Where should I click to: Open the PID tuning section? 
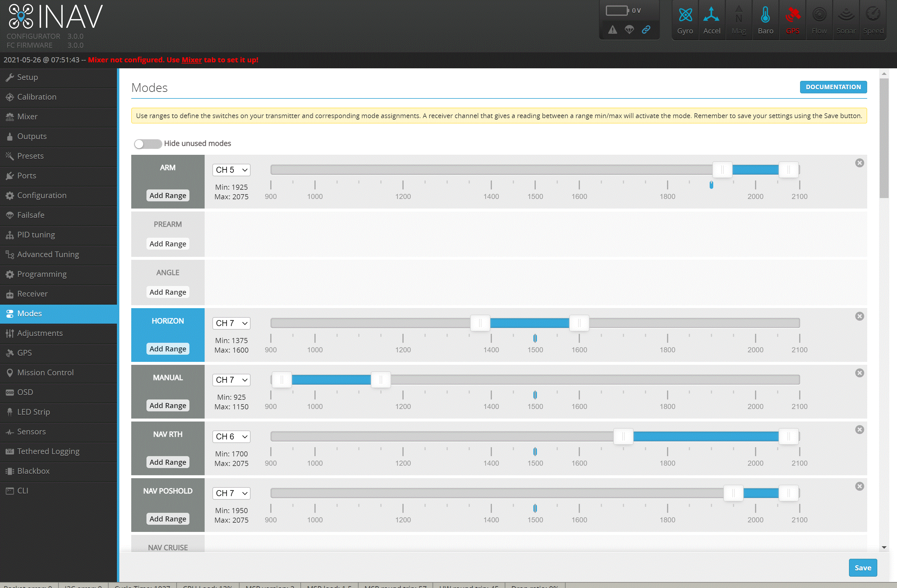click(x=36, y=234)
